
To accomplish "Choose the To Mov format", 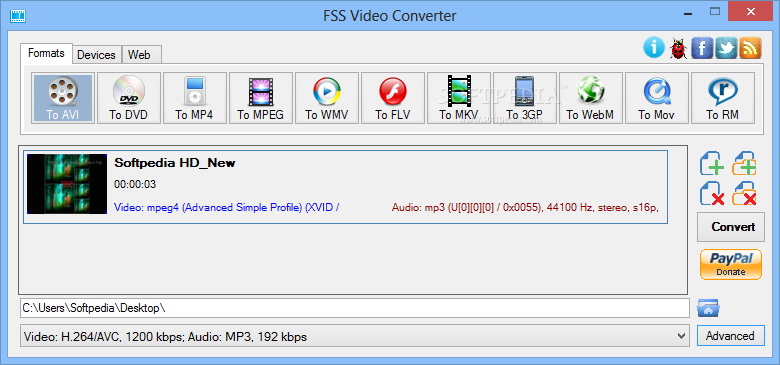I will [657, 98].
